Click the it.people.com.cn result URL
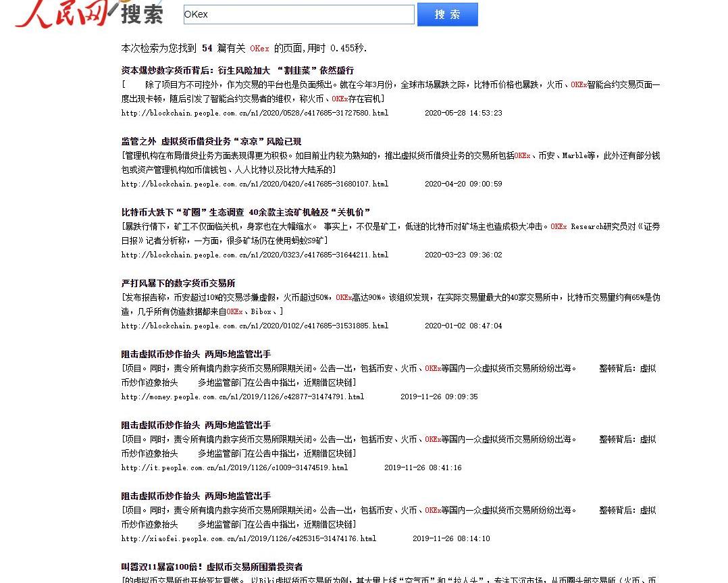 (234, 467)
